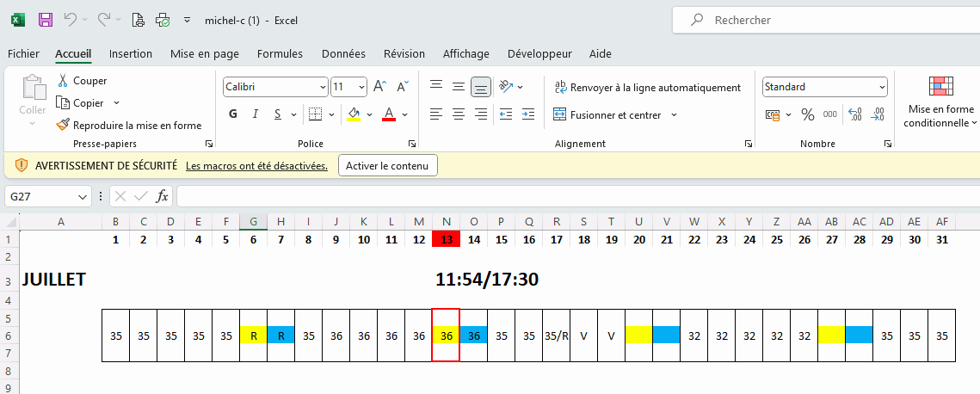Switch to the Mise en page tab
The height and width of the screenshot is (394, 980).
(205, 53)
